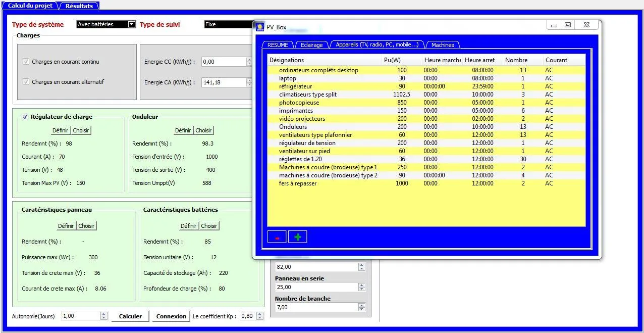Select the vidéo projecteurs row
Viewport: 644px width, 333px height.
coord(426,119)
